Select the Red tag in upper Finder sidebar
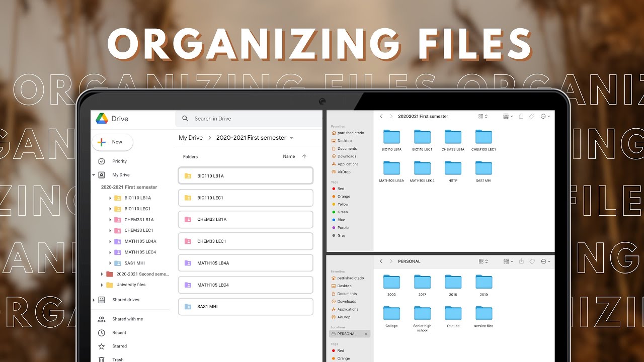This screenshot has height=362, width=644. (338, 189)
